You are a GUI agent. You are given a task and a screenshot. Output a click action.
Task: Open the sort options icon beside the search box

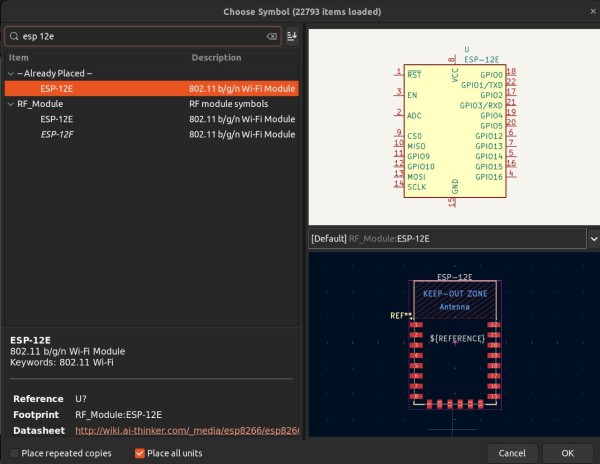point(292,36)
